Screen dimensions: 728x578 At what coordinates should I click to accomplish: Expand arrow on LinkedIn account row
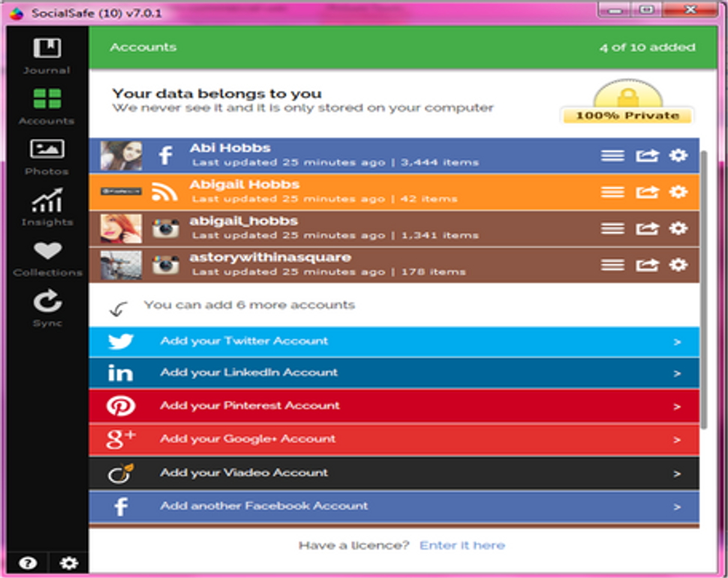(x=677, y=374)
